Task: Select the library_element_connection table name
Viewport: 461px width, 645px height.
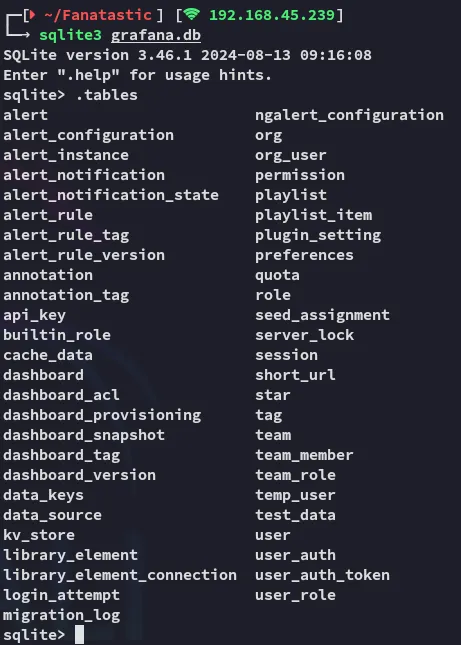Action: [120, 575]
